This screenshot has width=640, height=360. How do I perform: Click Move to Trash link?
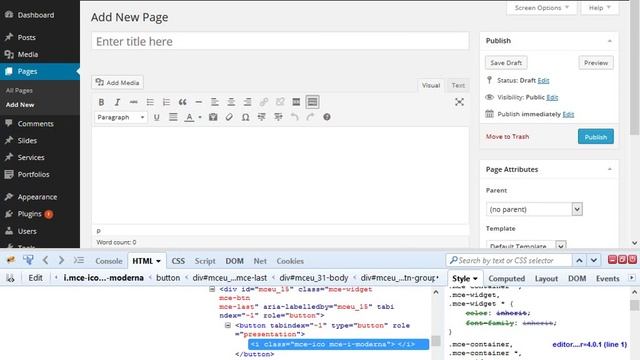507,137
